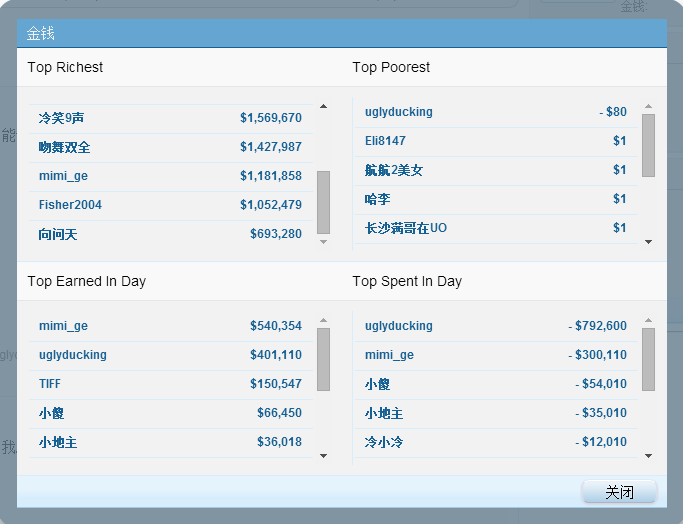Screen dimensions: 683x524
Task: Click the 关闭 button
Action: [619, 492]
